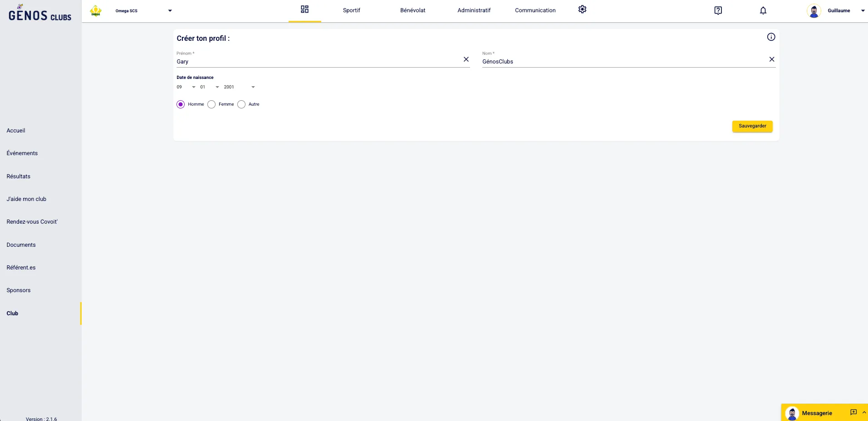Image resolution: width=868 pixels, height=421 pixels.
Task: Click the Sauvegarder button
Action: click(x=752, y=126)
